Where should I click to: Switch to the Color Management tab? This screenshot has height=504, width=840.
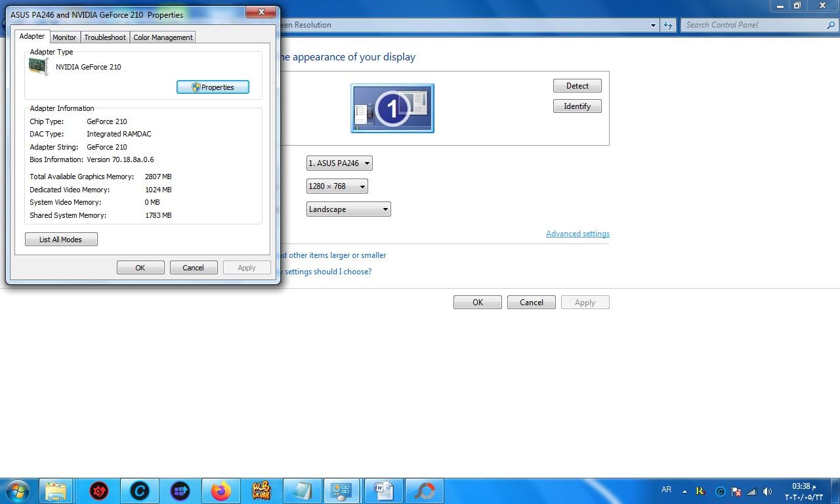[163, 37]
